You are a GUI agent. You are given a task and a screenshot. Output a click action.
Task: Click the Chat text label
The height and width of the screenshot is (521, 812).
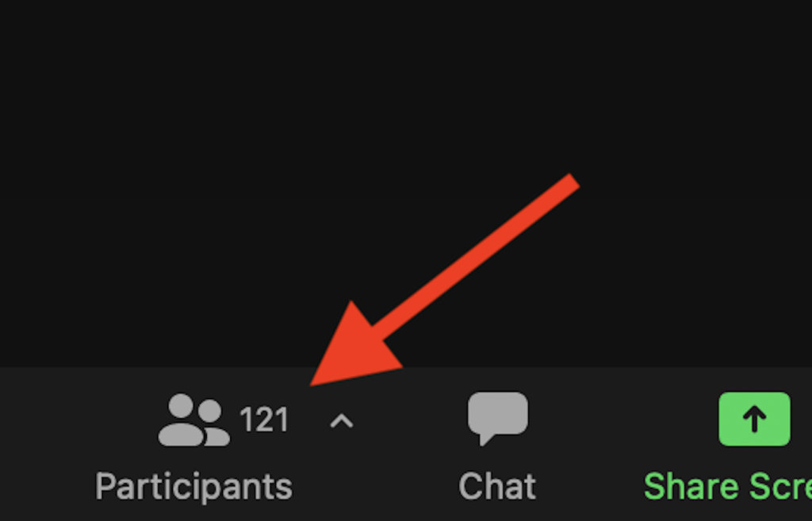497,486
